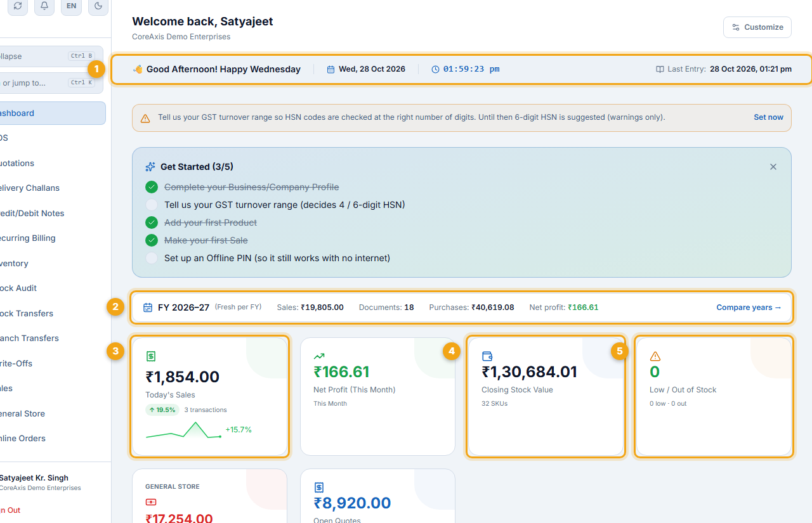
Task: Toggle dark mode moon icon
Action: 98,6
